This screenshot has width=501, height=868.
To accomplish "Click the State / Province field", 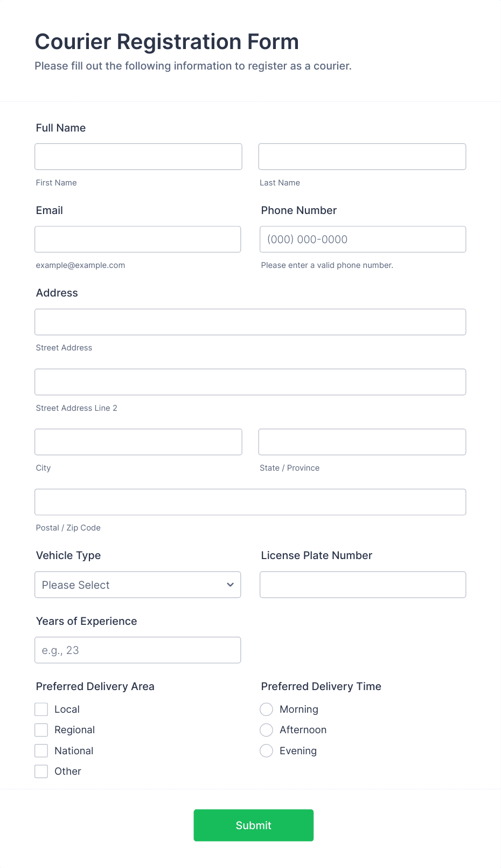I will pos(362,442).
